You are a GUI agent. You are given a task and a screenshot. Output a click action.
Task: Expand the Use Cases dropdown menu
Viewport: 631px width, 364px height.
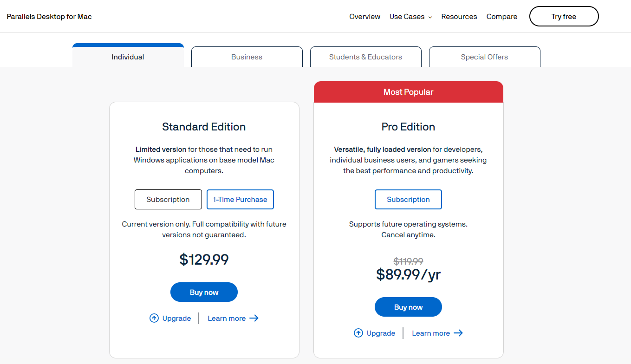(410, 16)
